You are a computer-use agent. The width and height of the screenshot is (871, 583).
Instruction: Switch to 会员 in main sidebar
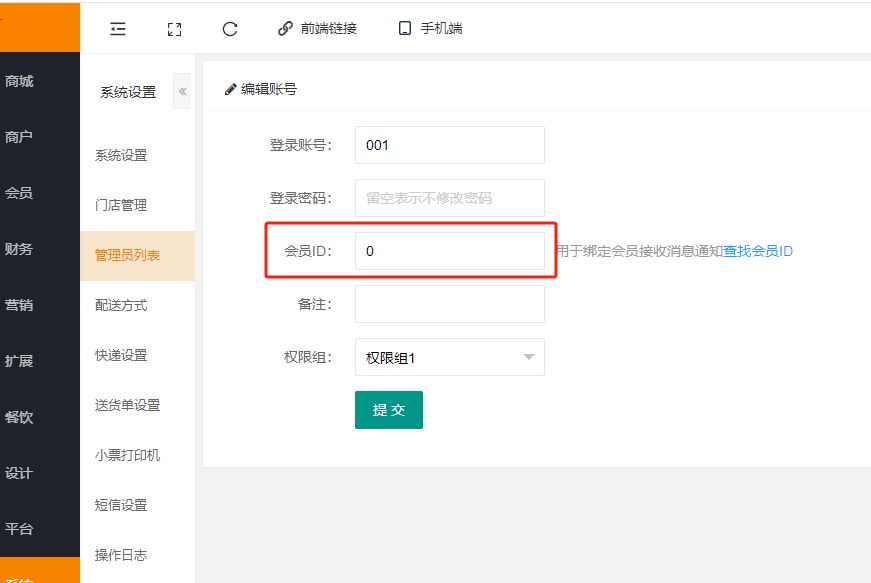(19, 193)
